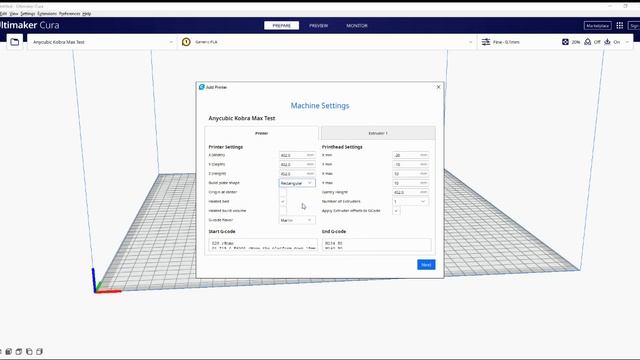640x360 pixels.
Task: Click the Y (Depth) input field
Action: [297, 164]
